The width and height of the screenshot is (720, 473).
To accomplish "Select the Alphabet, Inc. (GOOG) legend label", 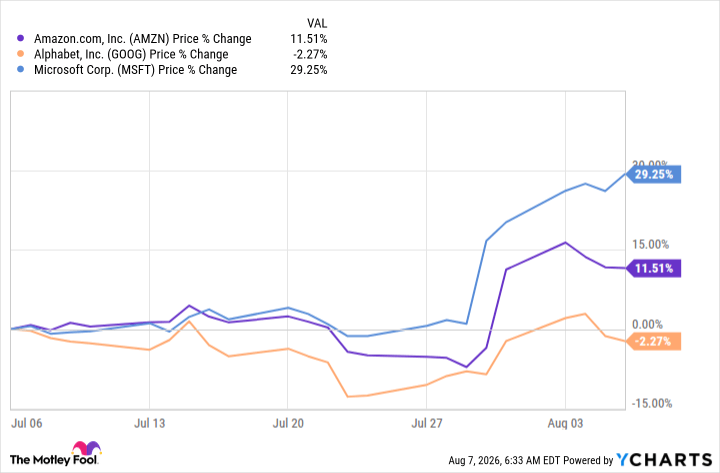I will point(131,55).
